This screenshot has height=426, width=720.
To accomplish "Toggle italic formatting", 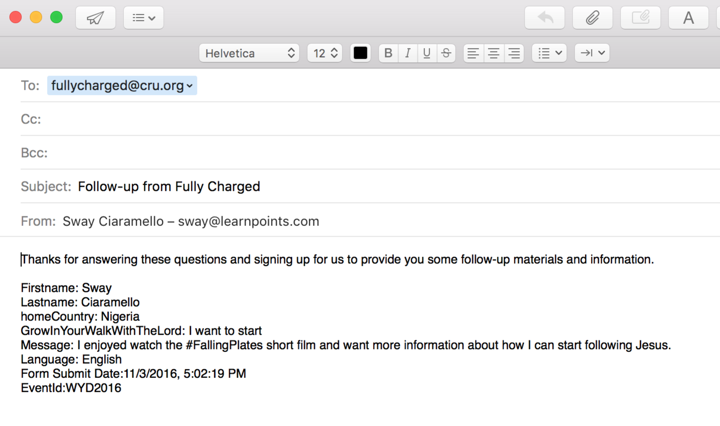I will [x=407, y=53].
